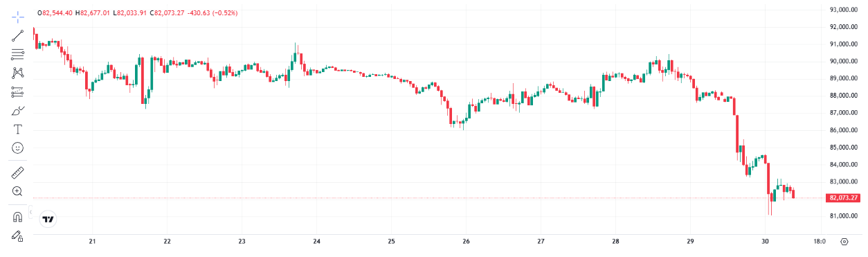Click the 83,000.00 price axis label

[x=844, y=181]
